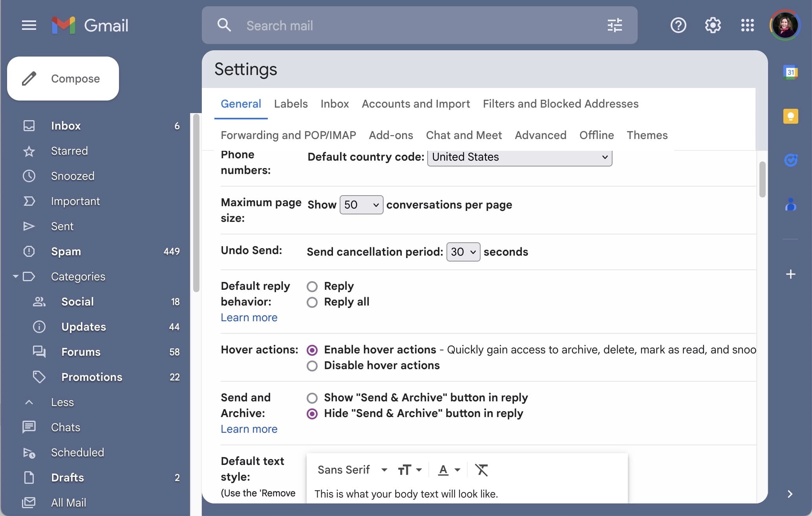Click the Sent arrow icon
812x516 pixels.
29,226
